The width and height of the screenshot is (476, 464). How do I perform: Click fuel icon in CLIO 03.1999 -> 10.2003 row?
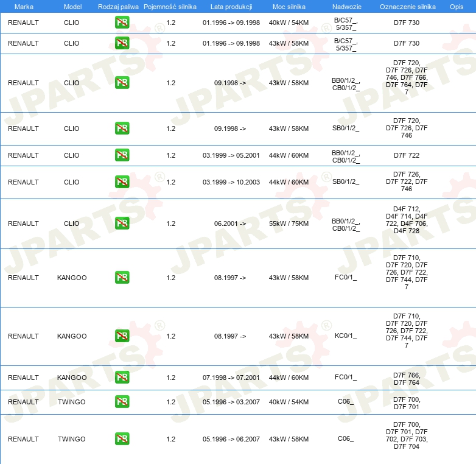click(x=122, y=182)
